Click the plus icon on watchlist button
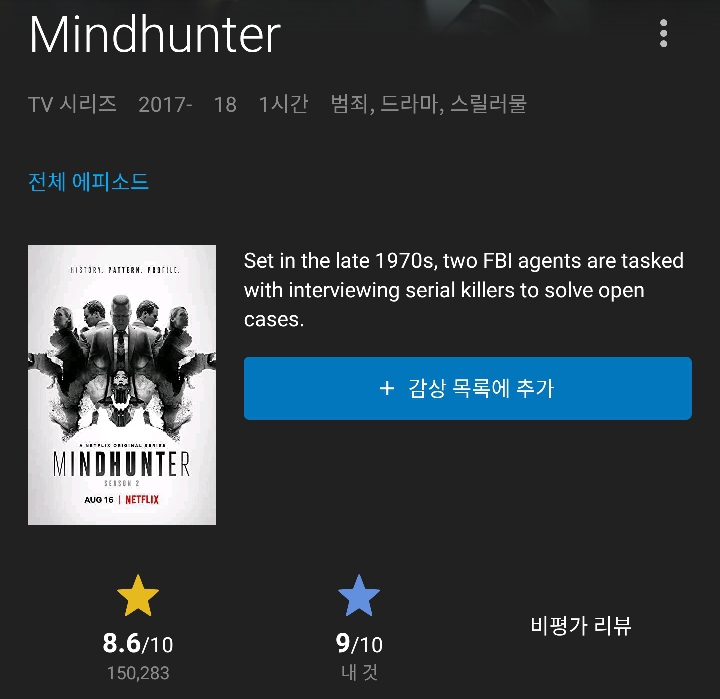 point(387,388)
